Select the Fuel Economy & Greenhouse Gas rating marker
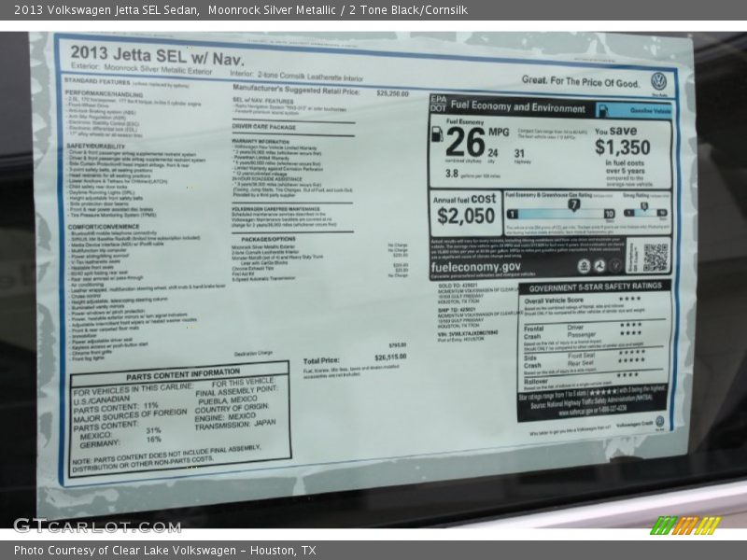747x560 pixels. [x=573, y=204]
